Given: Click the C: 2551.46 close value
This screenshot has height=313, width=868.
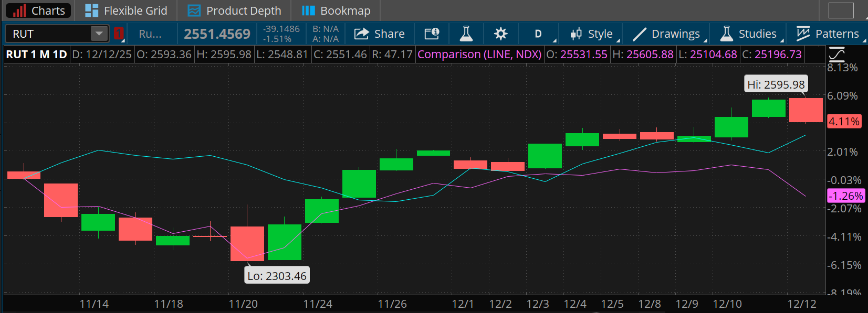Looking at the screenshot, I should point(340,54).
